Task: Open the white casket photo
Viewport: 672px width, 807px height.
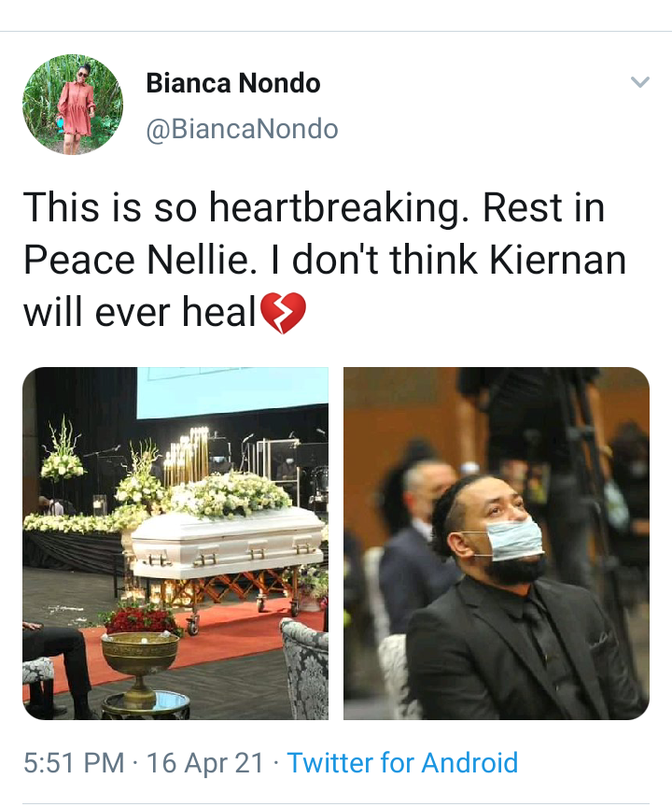Action: point(175,543)
